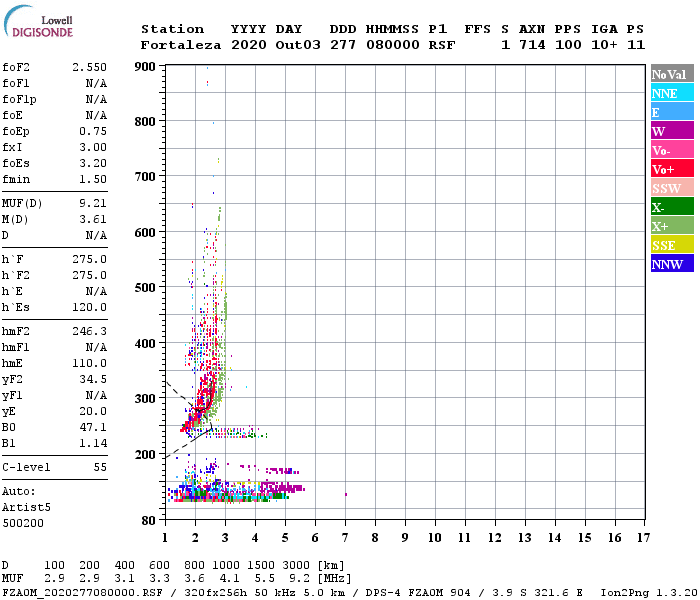This screenshot has width=700, height=600.
Task: Select the Vo- pink legend swatch
Action: pyautogui.click(x=672, y=150)
